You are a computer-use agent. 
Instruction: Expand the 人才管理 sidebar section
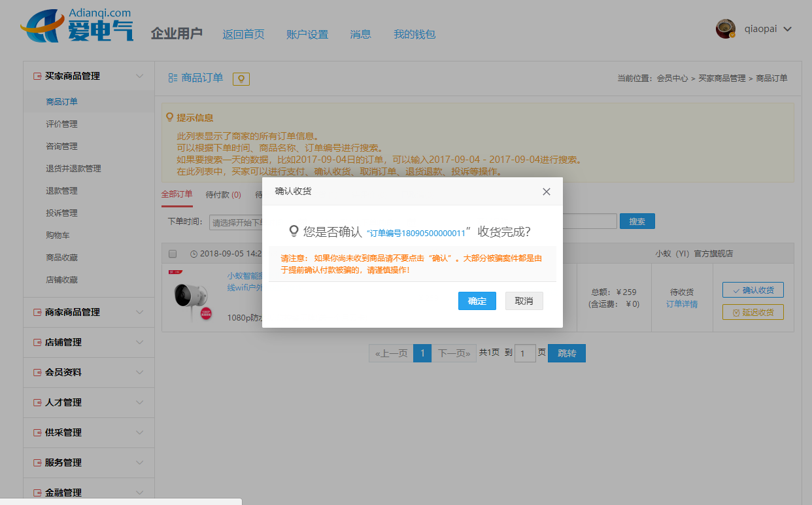tap(139, 402)
